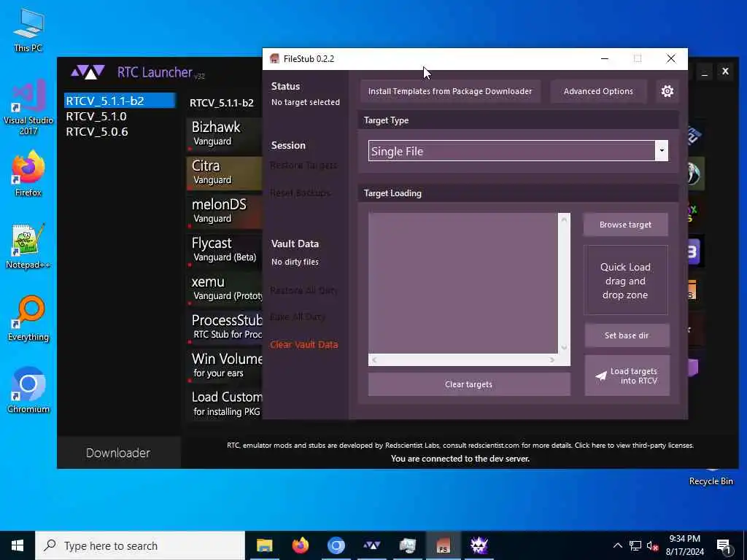The height and width of the screenshot is (560, 747).
Task: Click the Clear targets button
Action: [x=469, y=384]
